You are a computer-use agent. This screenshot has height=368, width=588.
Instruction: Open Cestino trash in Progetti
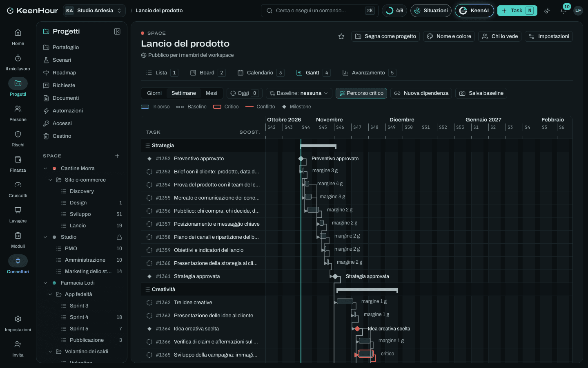pyautogui.click(x=82, y=136)
